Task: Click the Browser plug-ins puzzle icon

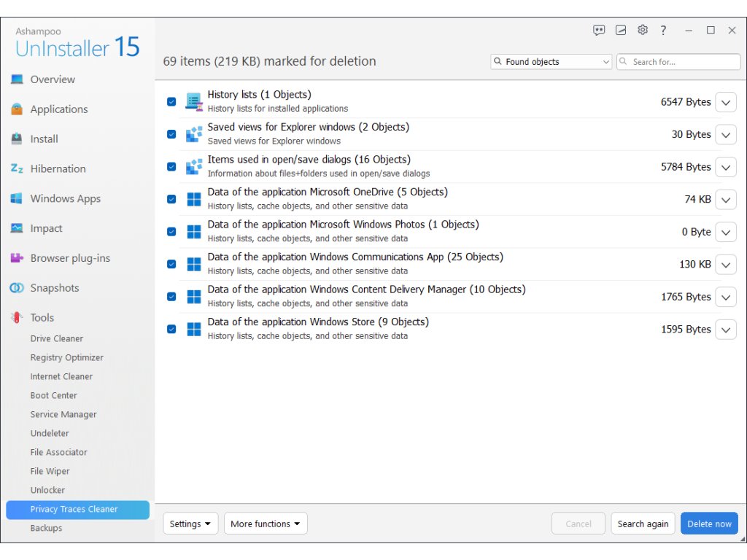Action: [17, 257]
